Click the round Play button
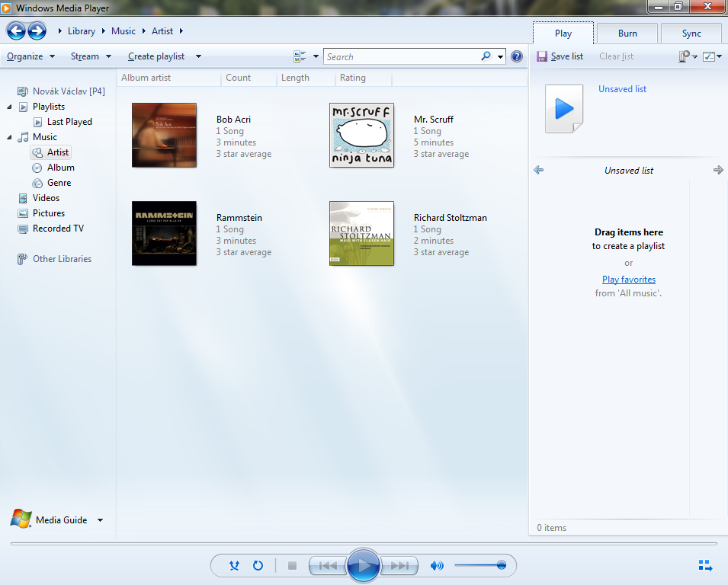This screenshot has height=585, width=728. coord(364,565)
